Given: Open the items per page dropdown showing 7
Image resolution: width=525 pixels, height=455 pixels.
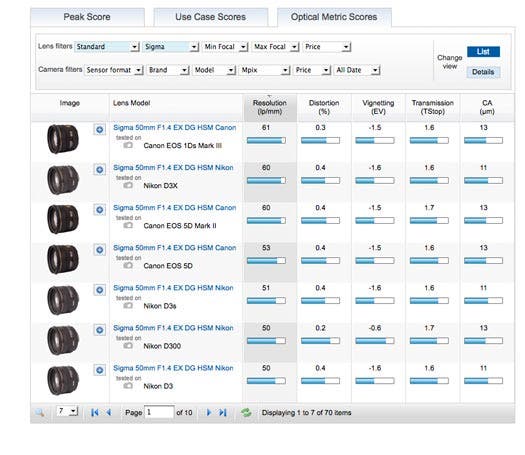Looking at the screenshot, I should tap(67, 411).
